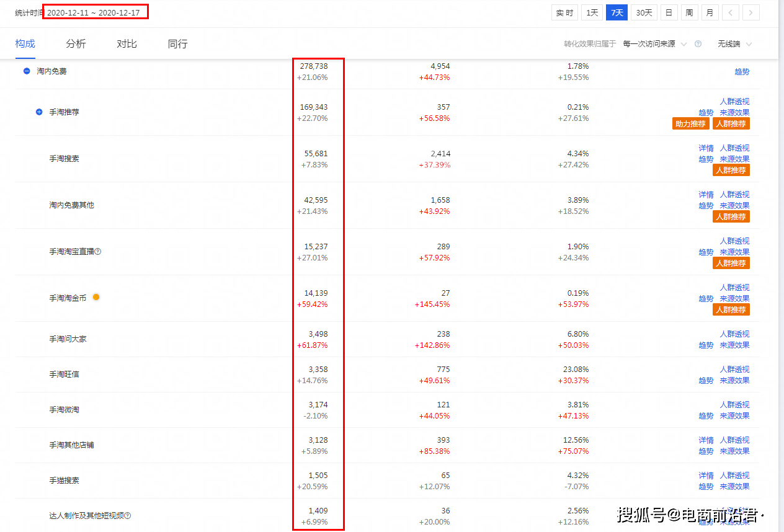
Task: Open the 无线端 device dropdown
Action: (x=734, y=44)
